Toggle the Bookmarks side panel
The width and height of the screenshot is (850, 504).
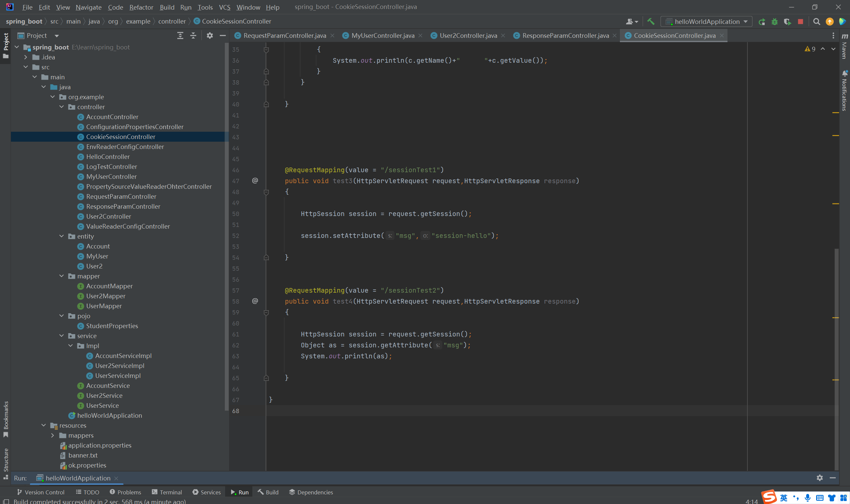6,419
